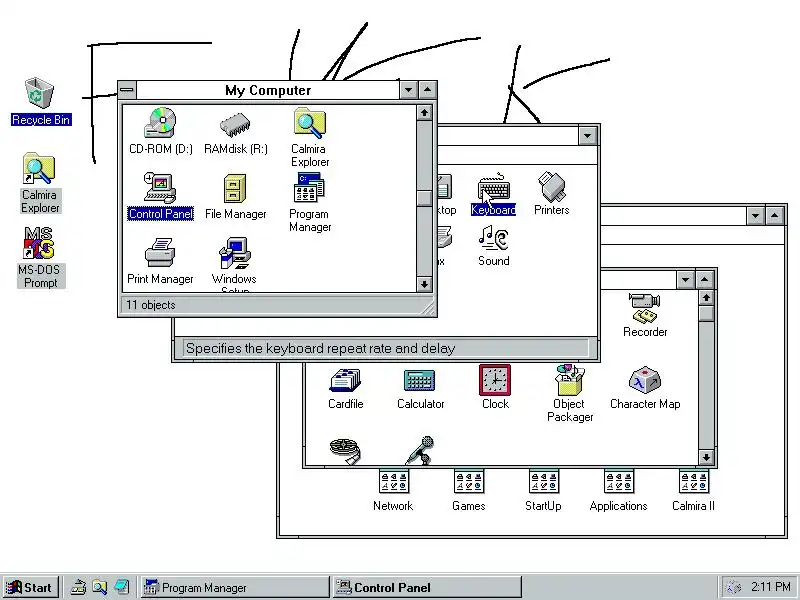This screenshot has width=800, height=600.
Task: Open the Clock accessory
Action: (x=495, y=387)
